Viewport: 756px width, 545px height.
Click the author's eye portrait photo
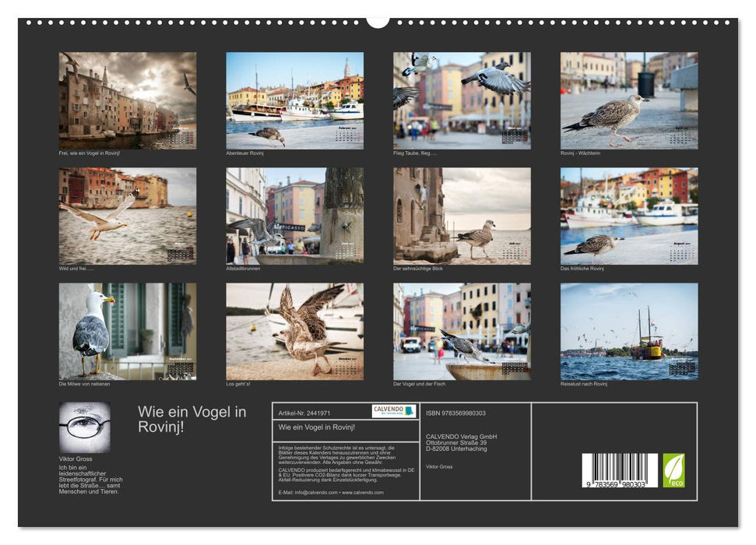pyautogui.click(x=84, y=427)
